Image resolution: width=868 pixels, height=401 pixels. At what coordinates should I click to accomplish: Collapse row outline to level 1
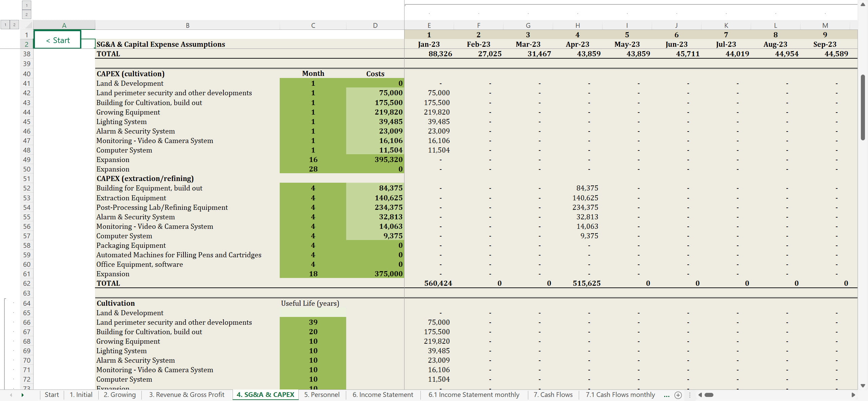5,25
